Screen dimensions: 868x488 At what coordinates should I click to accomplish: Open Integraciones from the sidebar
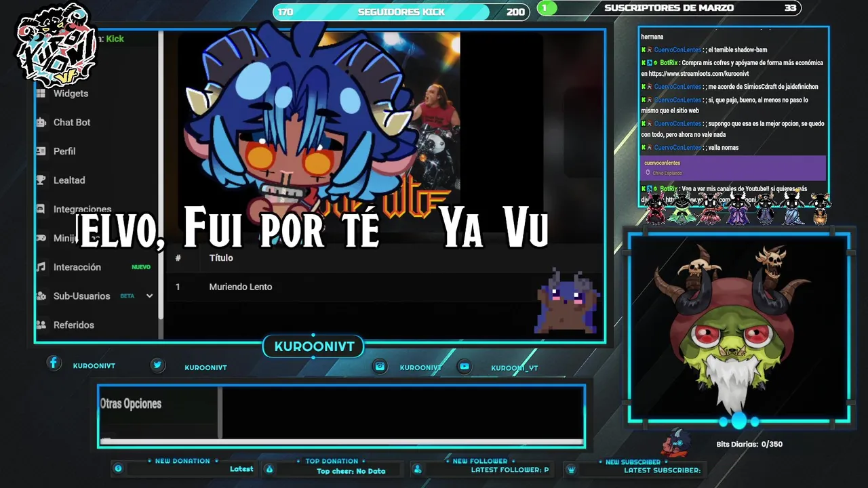point(82,209)
